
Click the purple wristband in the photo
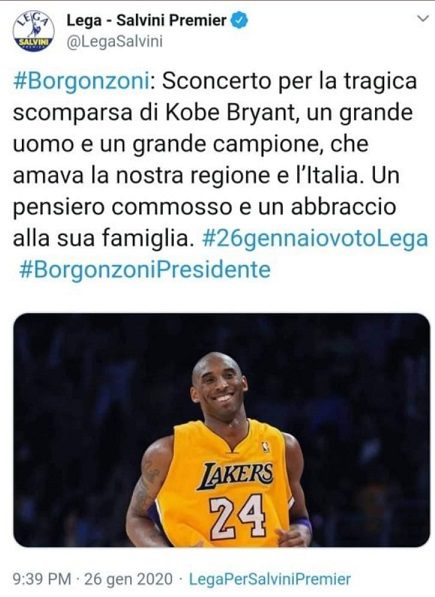point(303,523)
